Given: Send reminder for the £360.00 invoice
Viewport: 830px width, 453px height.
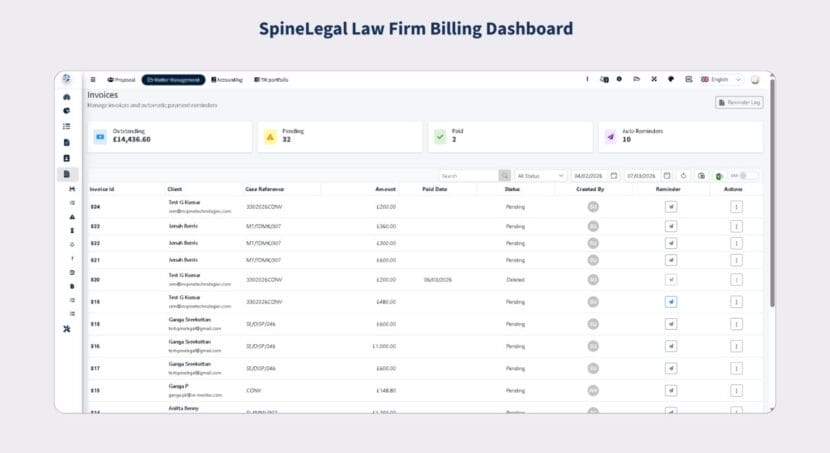Looking at the screenshot, I should tap(671, 226).
